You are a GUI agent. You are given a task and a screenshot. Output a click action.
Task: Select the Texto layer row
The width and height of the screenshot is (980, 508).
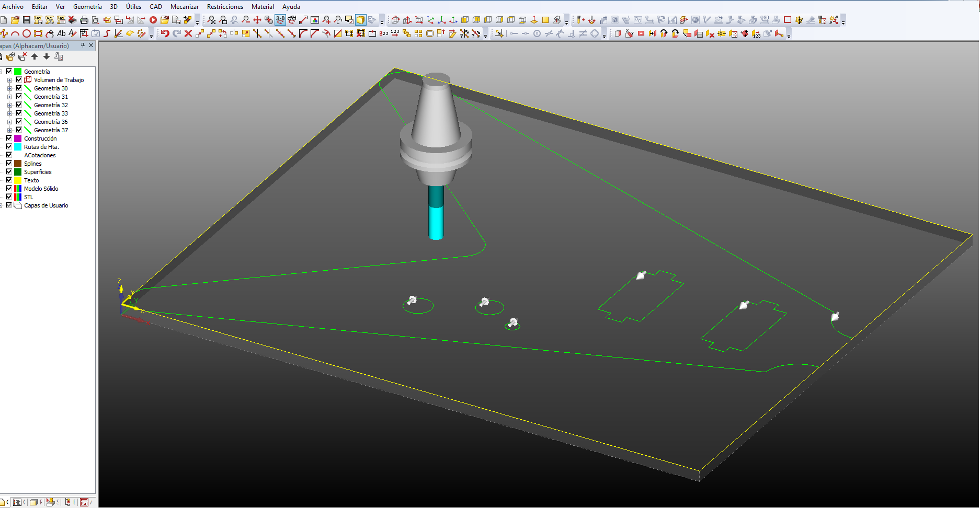(x=31, y=180)
